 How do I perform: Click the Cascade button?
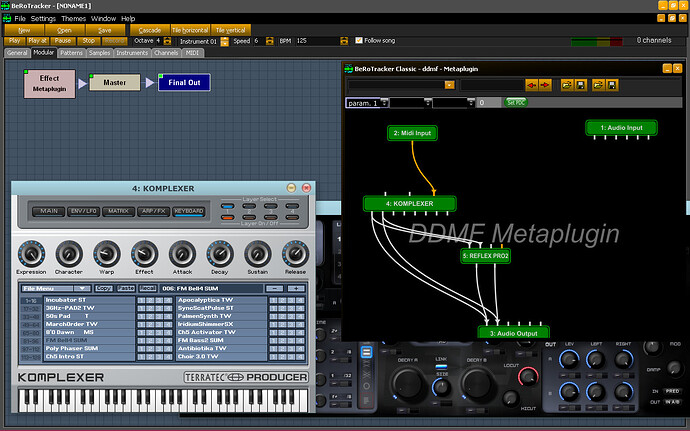click(150, 30)
